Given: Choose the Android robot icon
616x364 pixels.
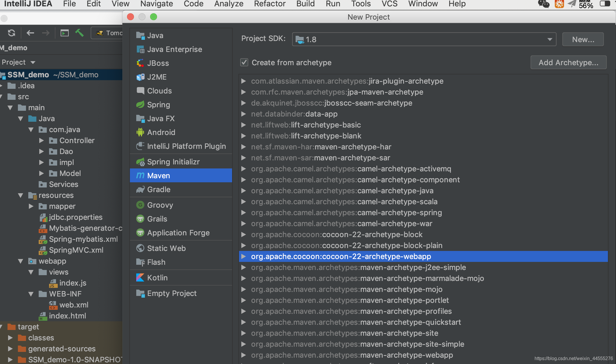Looking at the screenshot, I should (x=140, y=132).
